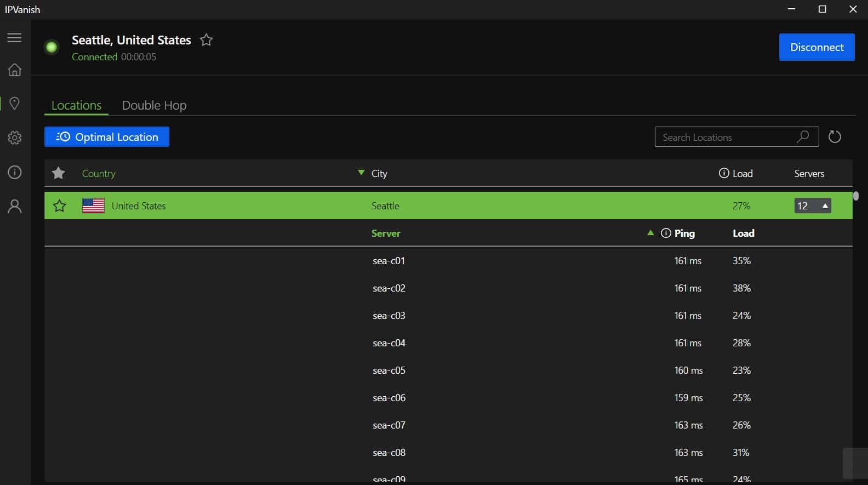This screenshot has height=485, width=868.
Task: Click the Server sub-column header
Action: pos(386,233)
